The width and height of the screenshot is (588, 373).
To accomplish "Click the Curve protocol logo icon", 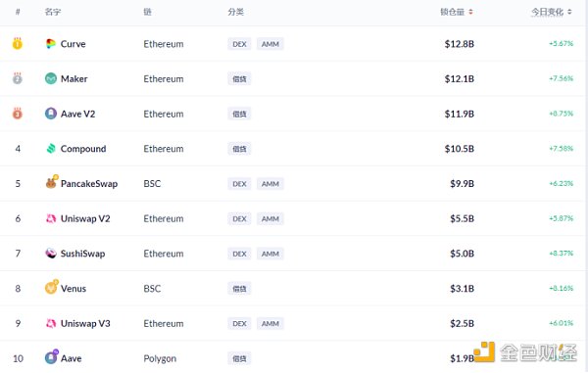I will [x=51, y=44].
